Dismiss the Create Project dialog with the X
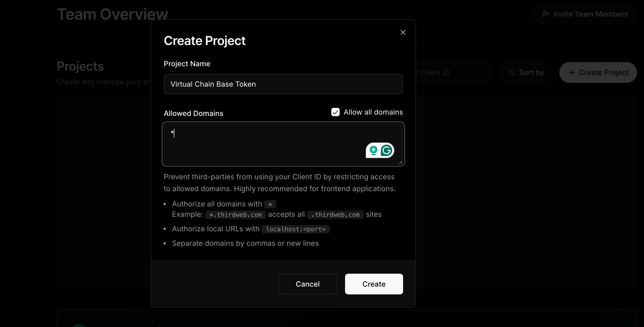Image resolution: width=644 pixels, height=327 pixels. (403, 32)
